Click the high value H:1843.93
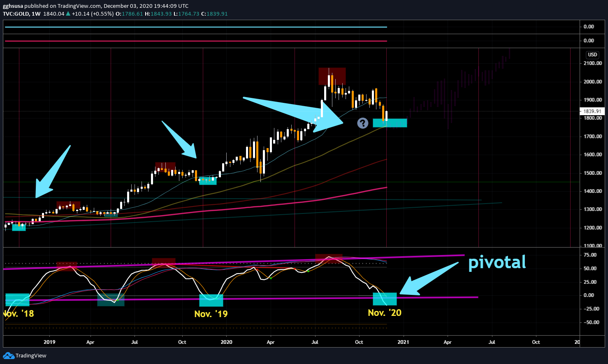Viewport: 608px width, 364px height. [158, 14]
